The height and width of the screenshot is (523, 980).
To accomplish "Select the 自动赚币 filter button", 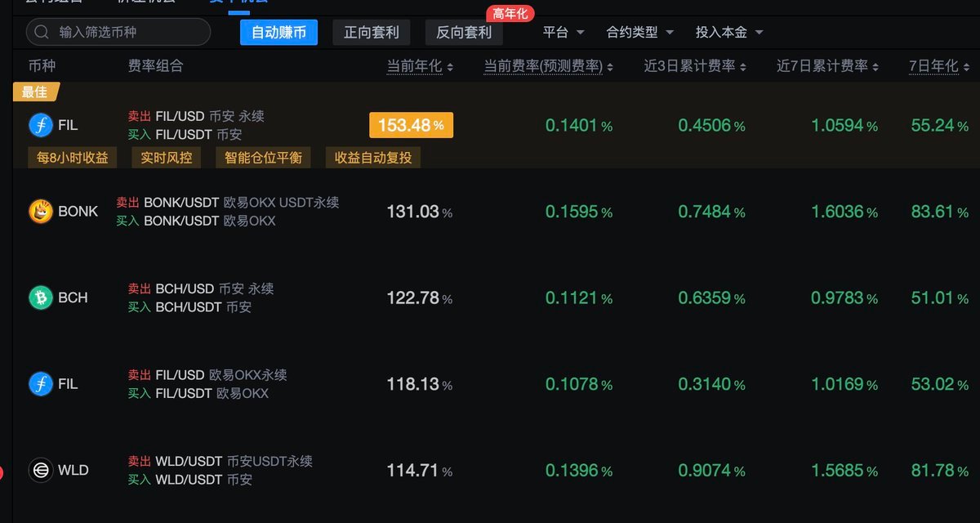I will click(278, 33).
